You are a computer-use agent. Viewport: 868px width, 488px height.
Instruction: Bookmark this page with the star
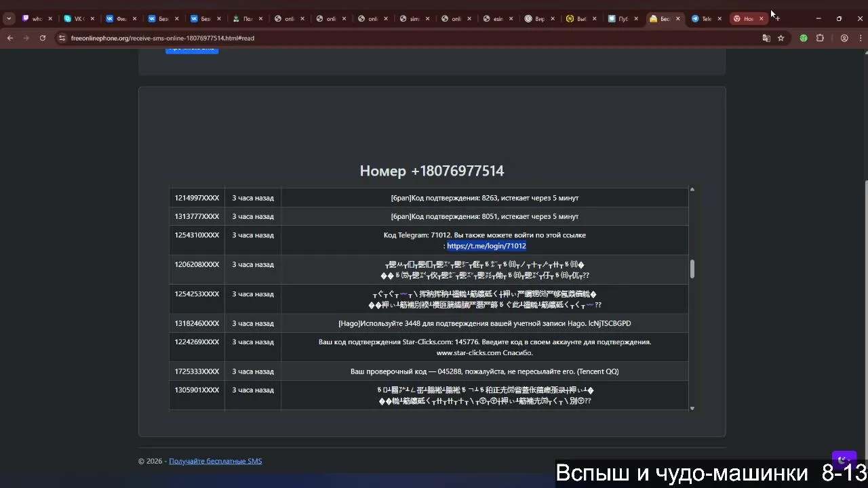[781, 38]
